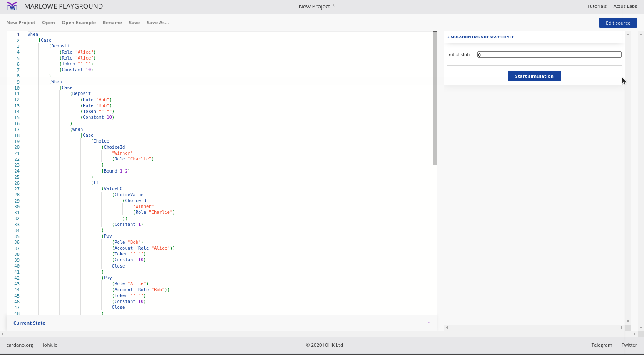The height and width of the screenshot is (355, 644).
Task: Expand the Current State panel chevron
Action: [428, 323]
